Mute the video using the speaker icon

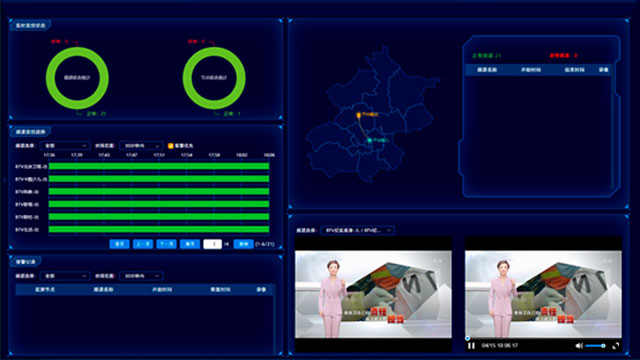579,346
